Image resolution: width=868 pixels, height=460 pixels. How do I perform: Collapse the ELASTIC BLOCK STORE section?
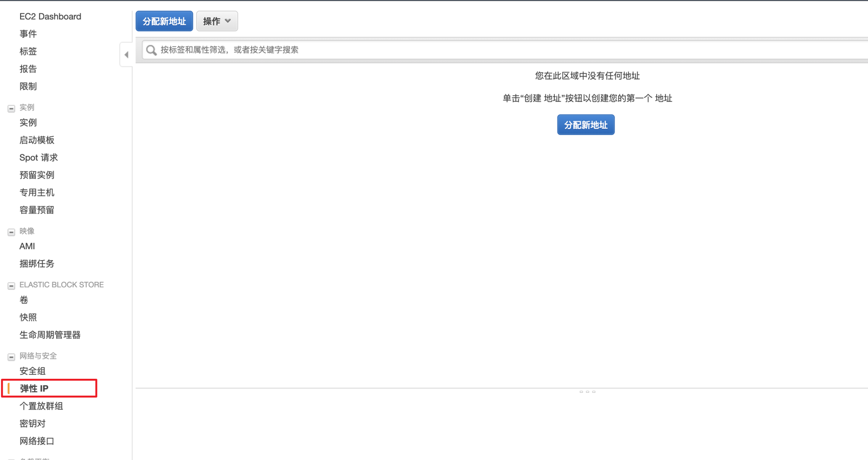coord(11,286)
